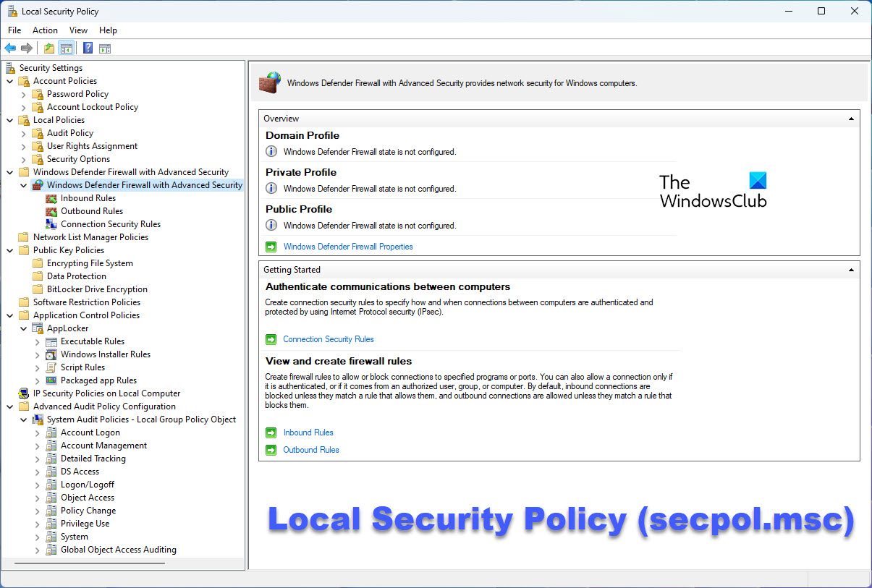Collapse the Overview section panel
This screenshot has width=872, height=588.
coord(851,118)
